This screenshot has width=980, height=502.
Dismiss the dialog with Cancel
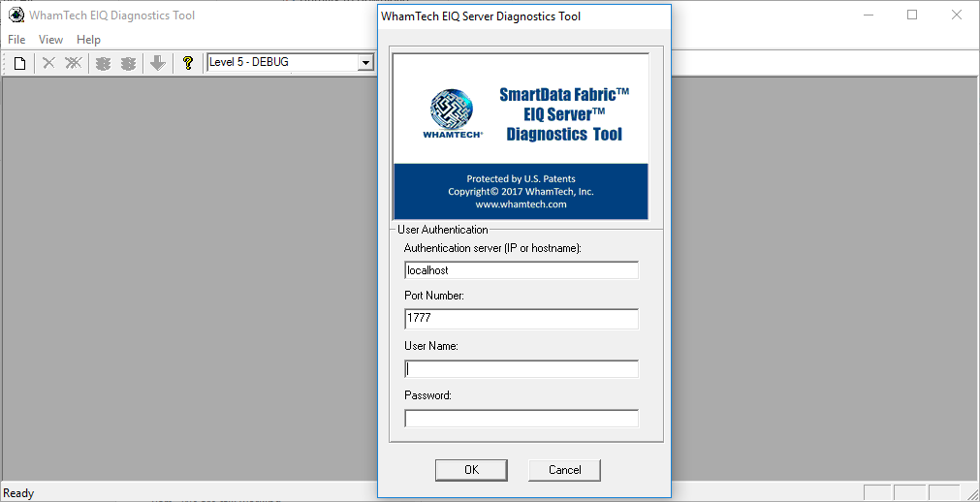click(564, 470)
